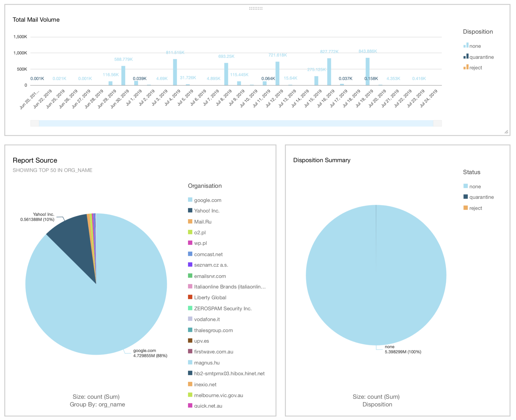Click the right handle of the timeline range slider
The image size is (516, 420).
[437, 123]
